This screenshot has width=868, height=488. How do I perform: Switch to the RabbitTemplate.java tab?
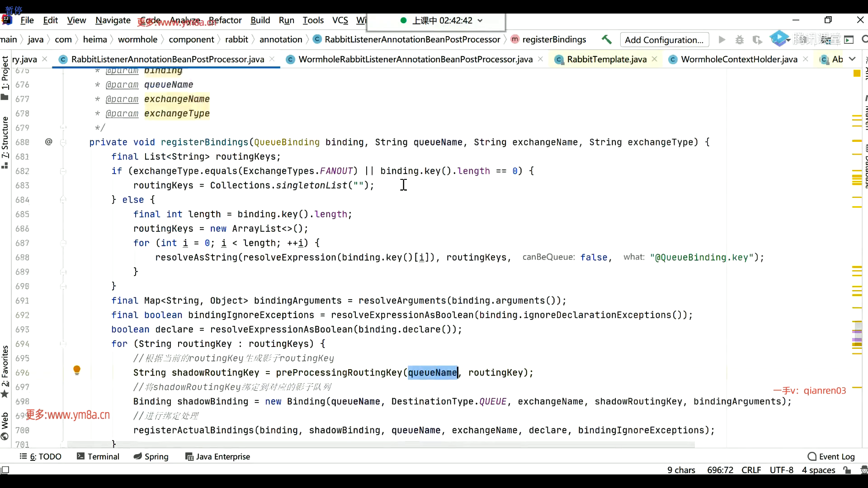pos(606,59)
